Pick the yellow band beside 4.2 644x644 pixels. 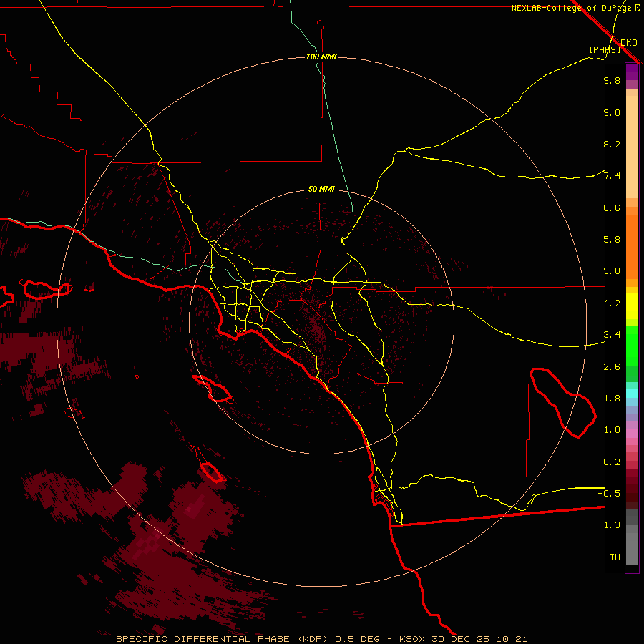tap(632, 306)
